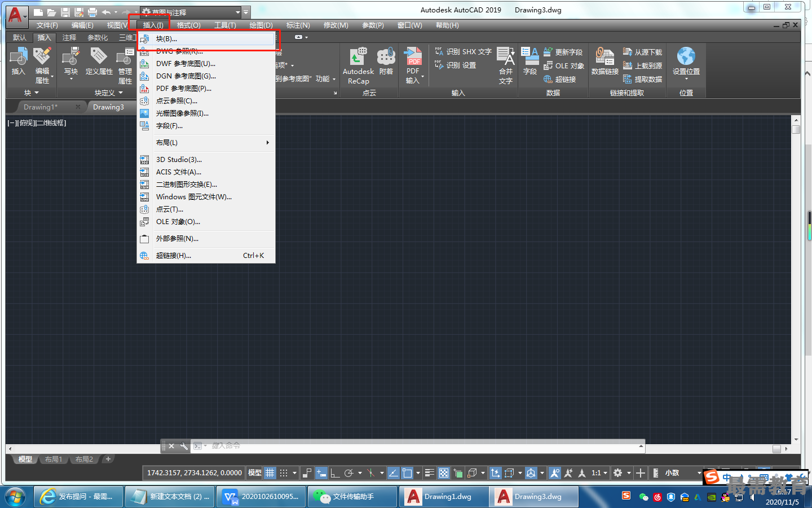The width and height of the screenshot is (812, 508).
Task: Click the OLE Object (OLE 对象) ribbon tool
Action: click(x=563, y=65)
